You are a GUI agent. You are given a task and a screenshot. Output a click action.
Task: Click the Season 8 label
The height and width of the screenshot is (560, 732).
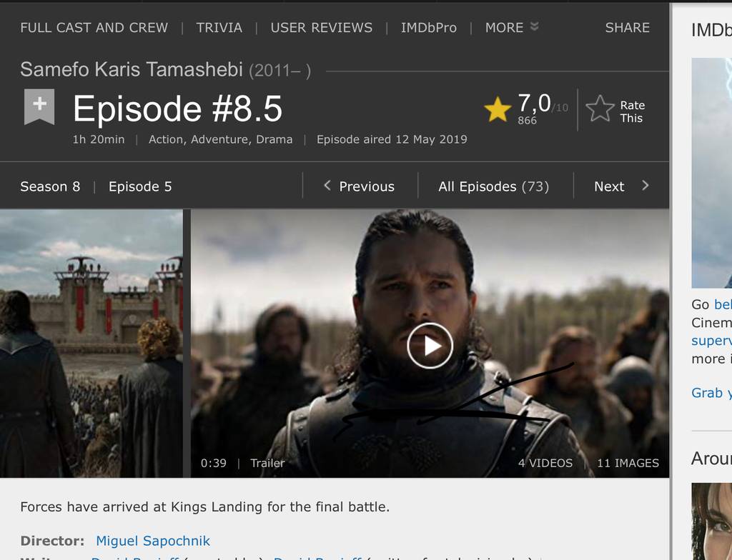point(50,186)
